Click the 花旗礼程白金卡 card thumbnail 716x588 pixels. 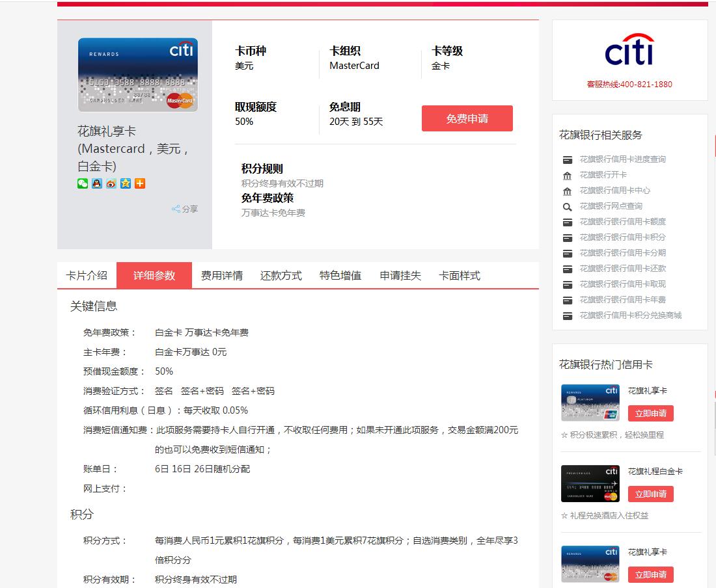(x=590, y=483)
